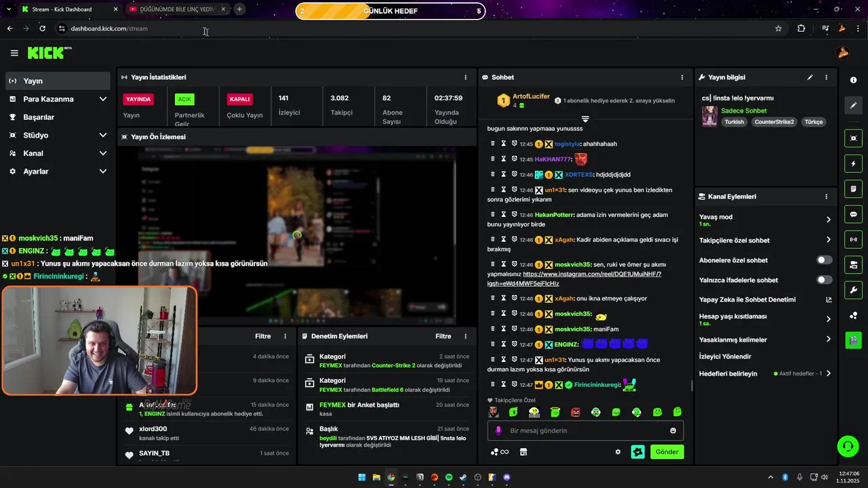The image size is (868, 488).
Task: Click the microphone icon in message box
Action: pyautogui.click(x=498, y=430)
